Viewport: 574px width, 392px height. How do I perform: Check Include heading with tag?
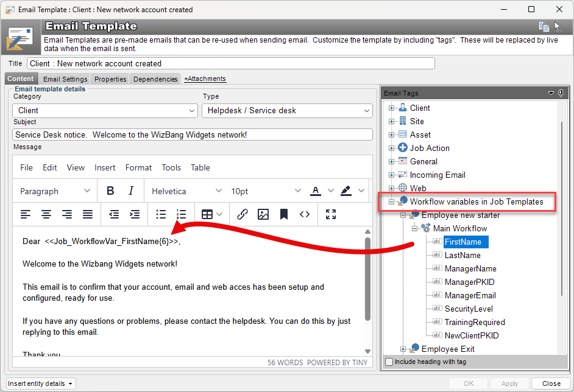389,362
